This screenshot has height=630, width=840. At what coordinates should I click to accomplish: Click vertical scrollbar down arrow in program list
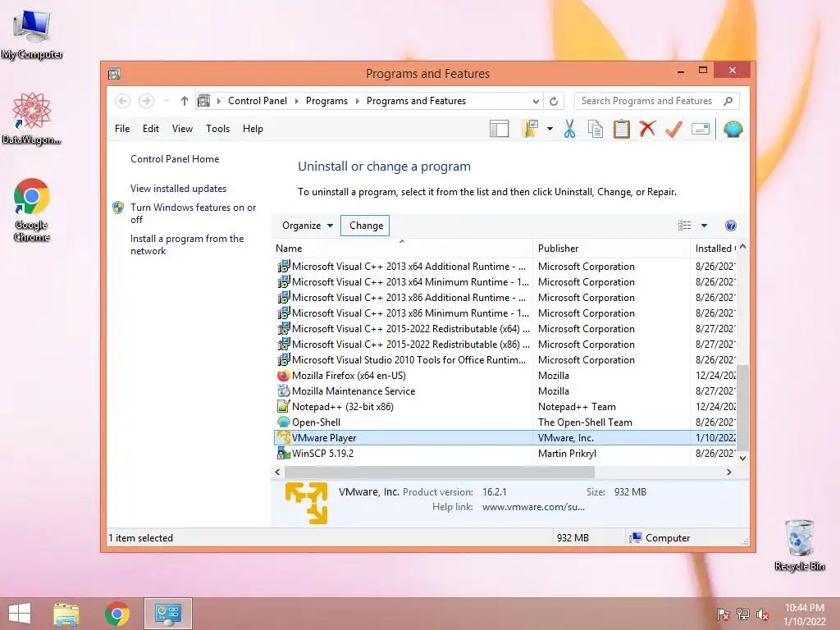pyautogui.click(x=742, y=458)
